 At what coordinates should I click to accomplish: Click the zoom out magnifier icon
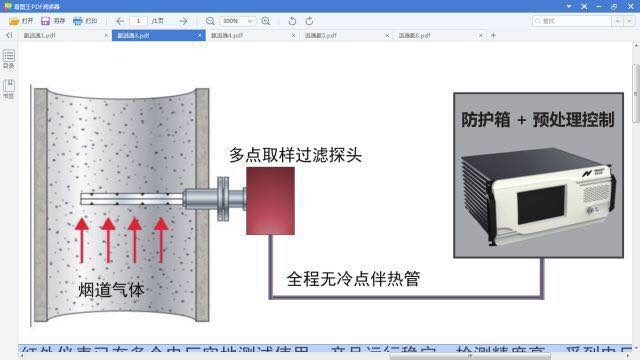coord(210,21)
